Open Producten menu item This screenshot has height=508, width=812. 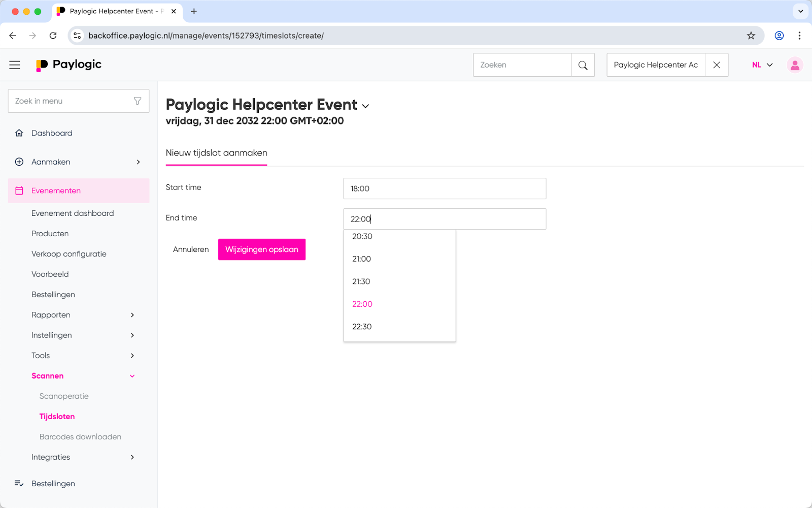[x=50, y=234]
